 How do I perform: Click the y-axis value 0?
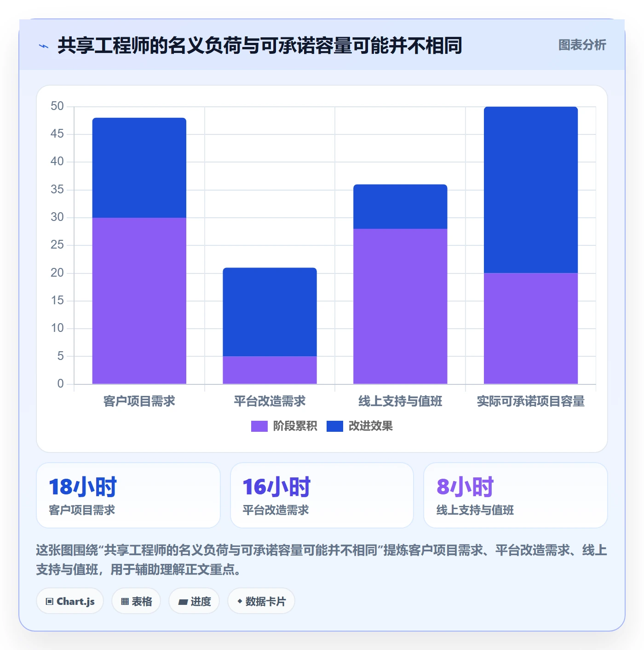tap(60, 384)
